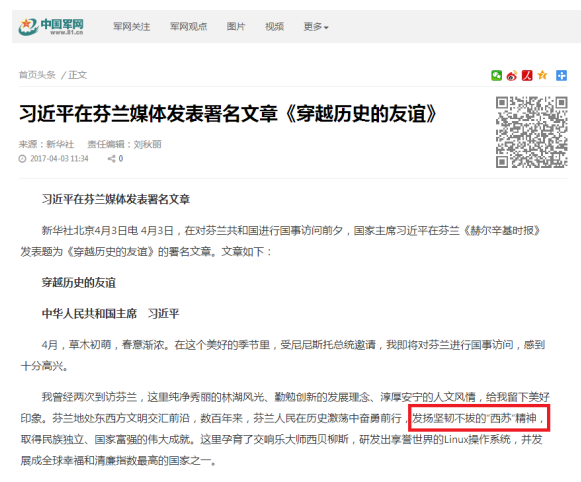Click the clock icon beside the 2017-04-03 date
Viewport: 581px width, 482px height.
coord(23,159)
